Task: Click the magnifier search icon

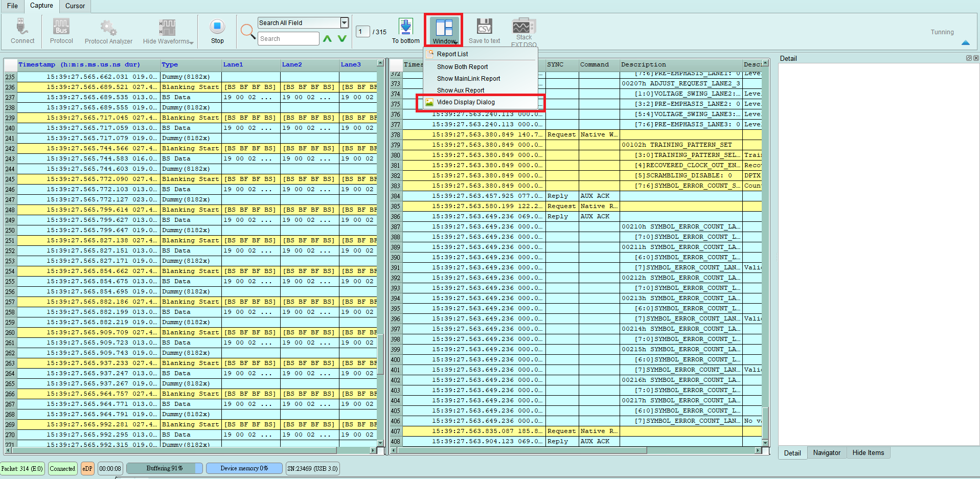Action: [248, 31]
